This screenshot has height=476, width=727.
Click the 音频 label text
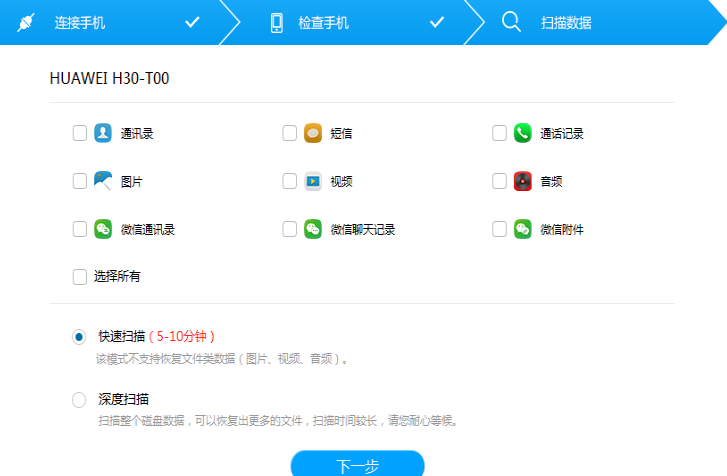551,182
